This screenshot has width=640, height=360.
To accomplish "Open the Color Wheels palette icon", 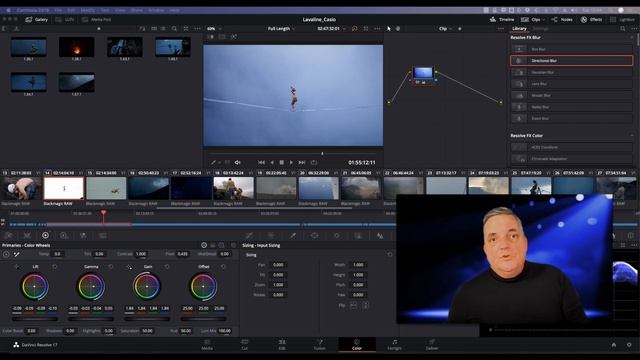I will point(45,236).
